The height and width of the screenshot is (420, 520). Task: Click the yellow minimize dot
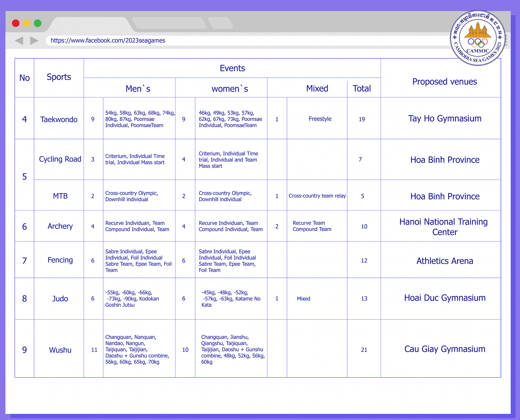(27, 23)
